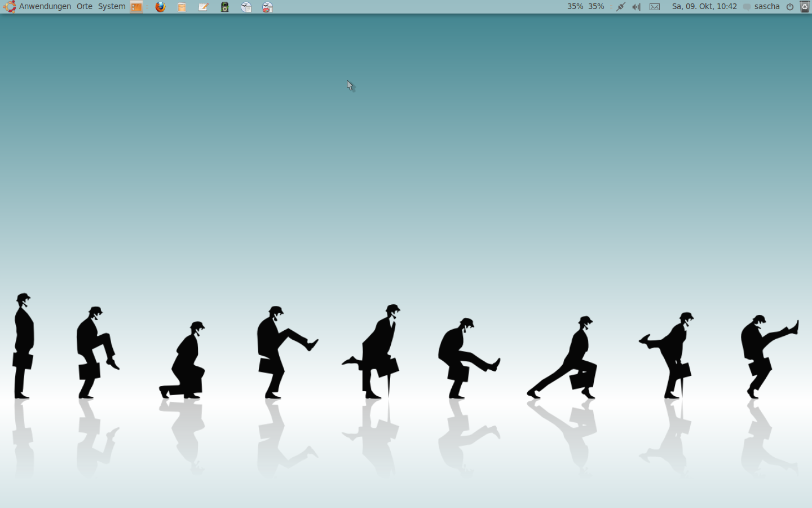
Task: Launch the notepad with pencil text editor
Action: click(203, 7)
